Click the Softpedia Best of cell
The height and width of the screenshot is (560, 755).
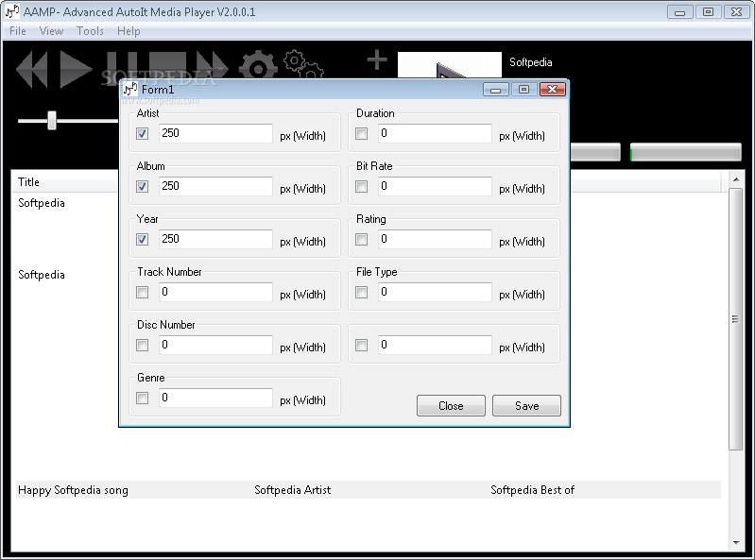(532, 490)
